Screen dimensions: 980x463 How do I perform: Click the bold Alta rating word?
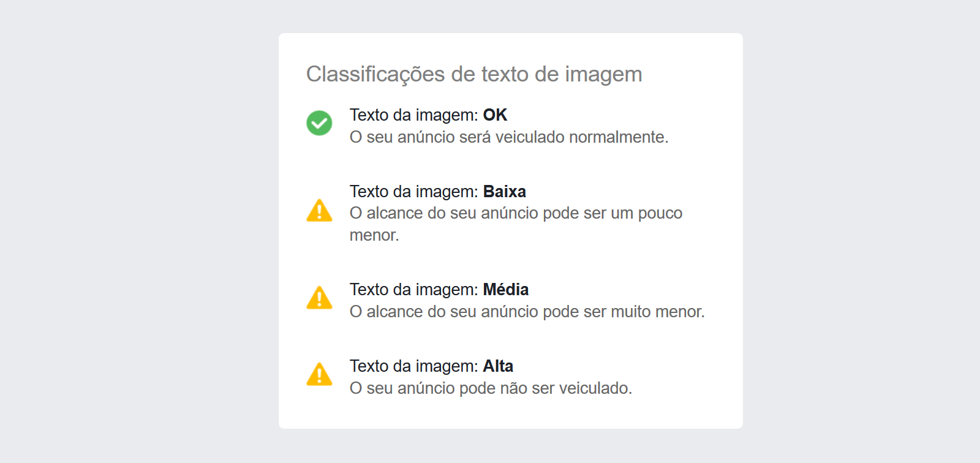click(x=498, y=366)
